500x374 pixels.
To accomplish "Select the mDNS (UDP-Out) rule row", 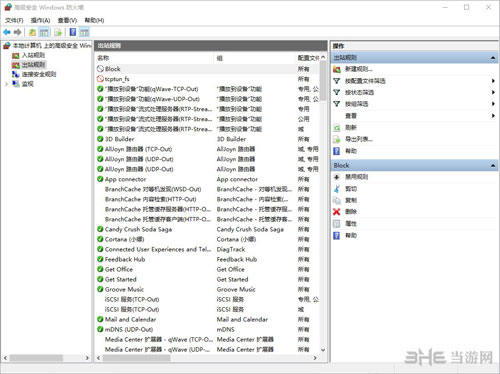I will [x=207, y=329].
